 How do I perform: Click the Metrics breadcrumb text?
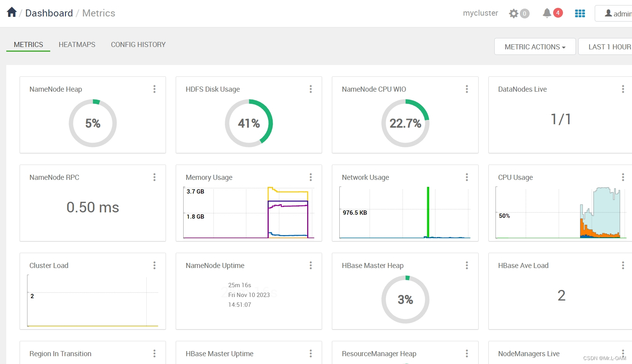(99, 13)
